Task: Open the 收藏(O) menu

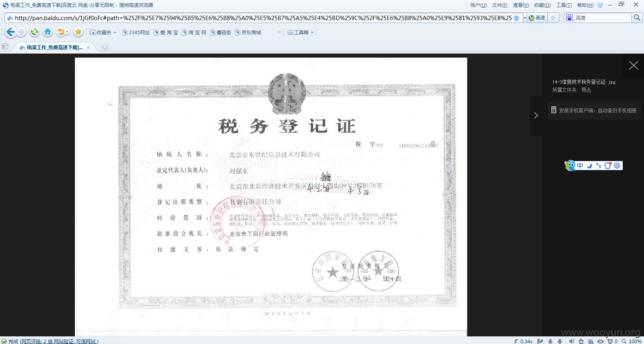Action: coord(542,5)
